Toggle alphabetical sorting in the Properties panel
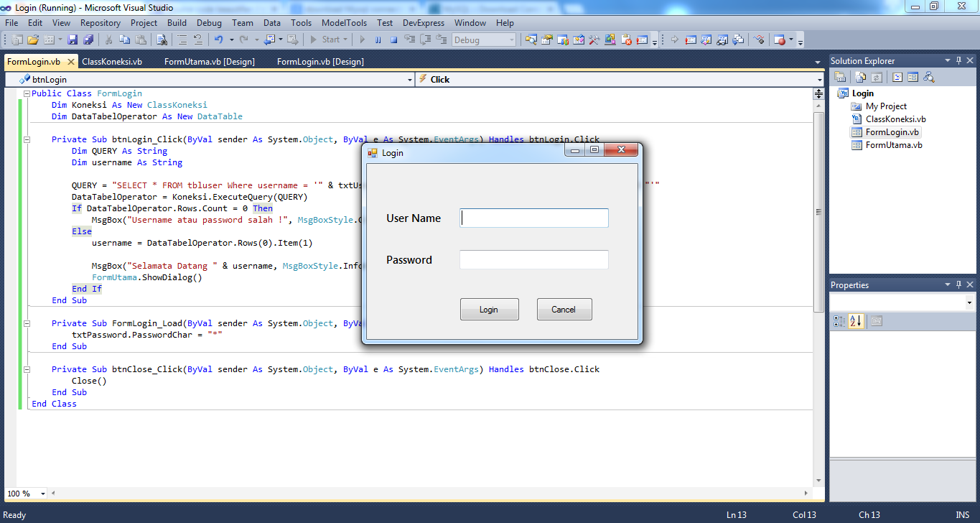 coord(856,320)
